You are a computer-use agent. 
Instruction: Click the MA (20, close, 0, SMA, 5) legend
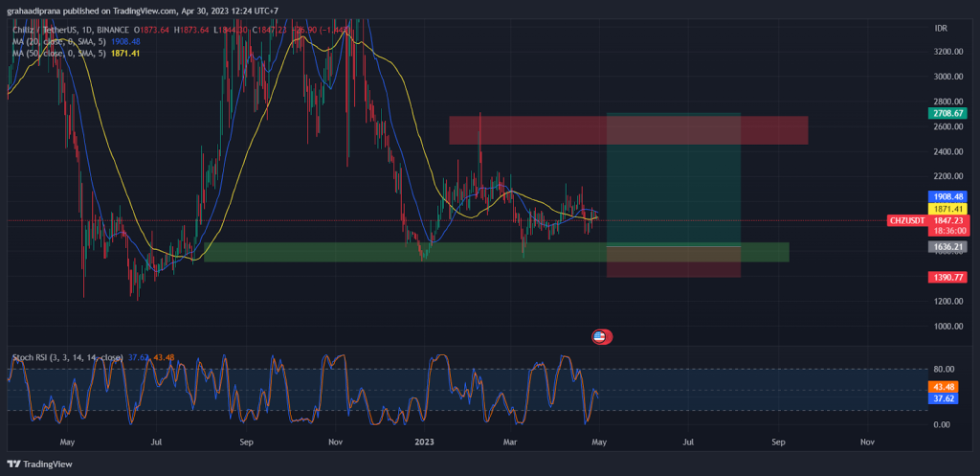point(59,41)
